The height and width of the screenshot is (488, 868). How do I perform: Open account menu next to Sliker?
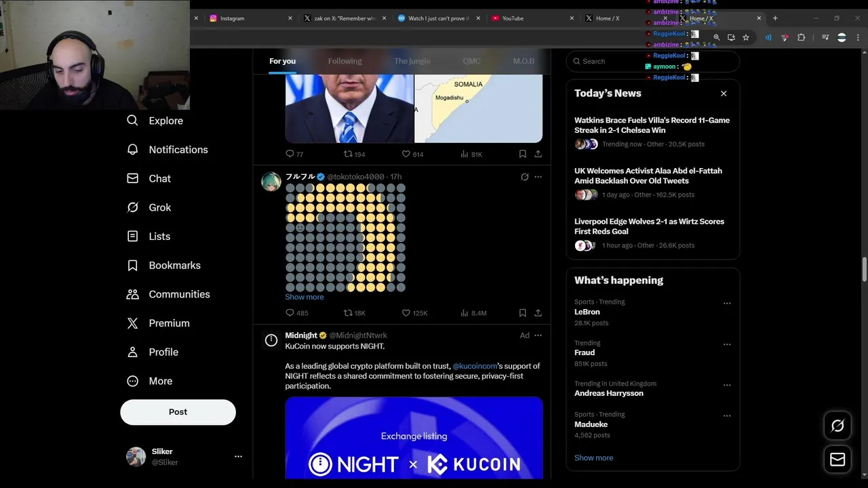click(x=238, y=457)
